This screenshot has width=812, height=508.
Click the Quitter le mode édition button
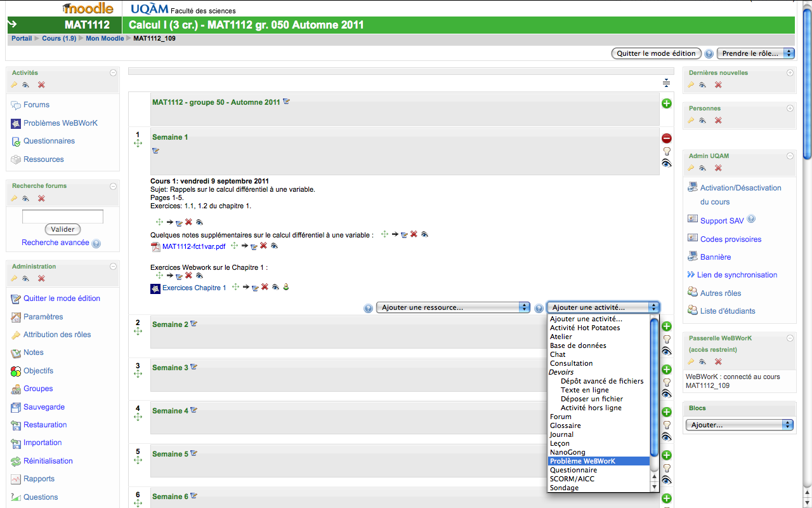[656, 53]
